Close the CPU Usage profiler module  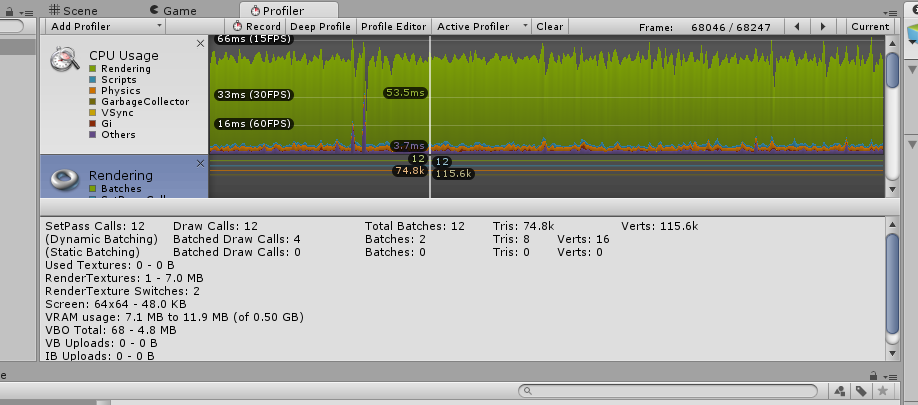coord(200,43)
